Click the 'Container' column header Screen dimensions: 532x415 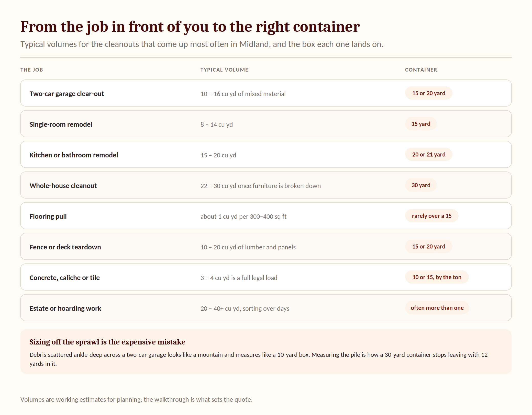[421, 70]
